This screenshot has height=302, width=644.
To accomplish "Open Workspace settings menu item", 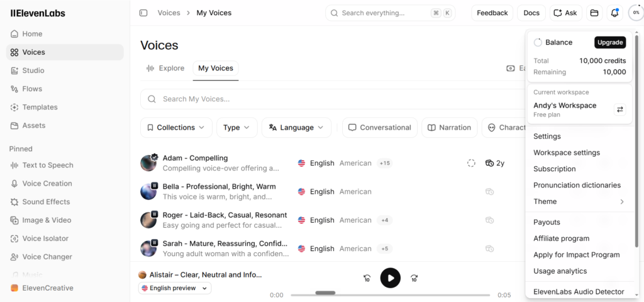I will (580, 152).
